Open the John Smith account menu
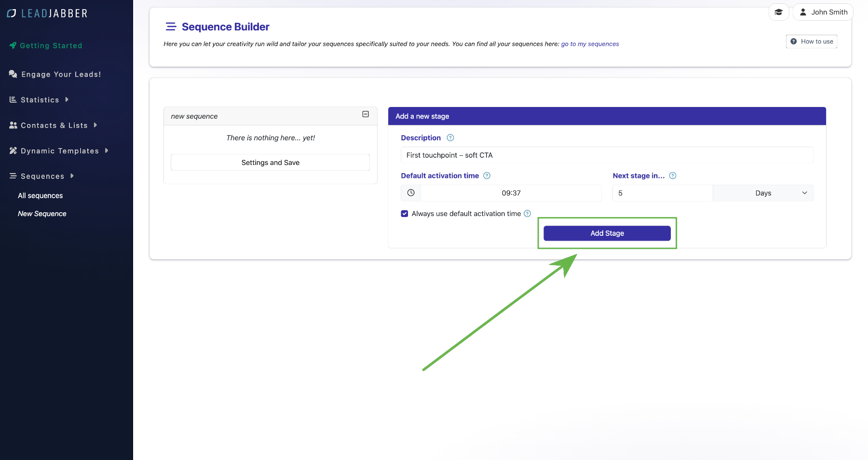The width and height of the screenshot is (868, 460). click(x=823, y=12)
